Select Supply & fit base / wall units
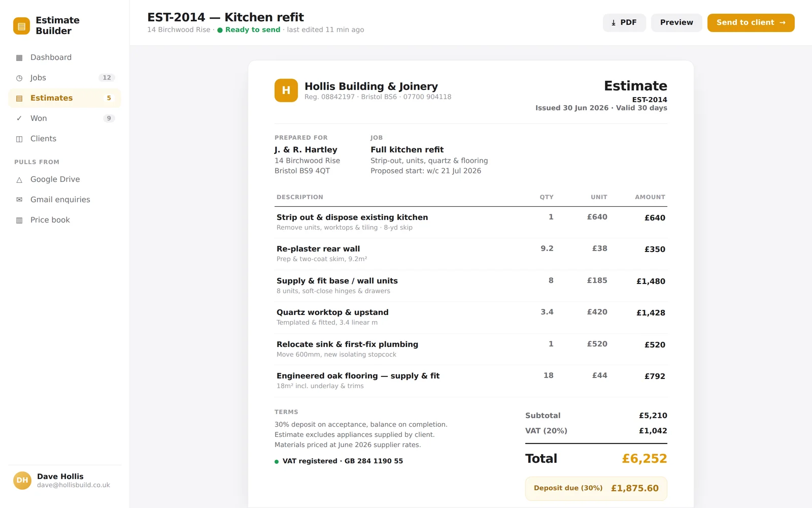The image size is (812, 508). click(x=471, y=286)
